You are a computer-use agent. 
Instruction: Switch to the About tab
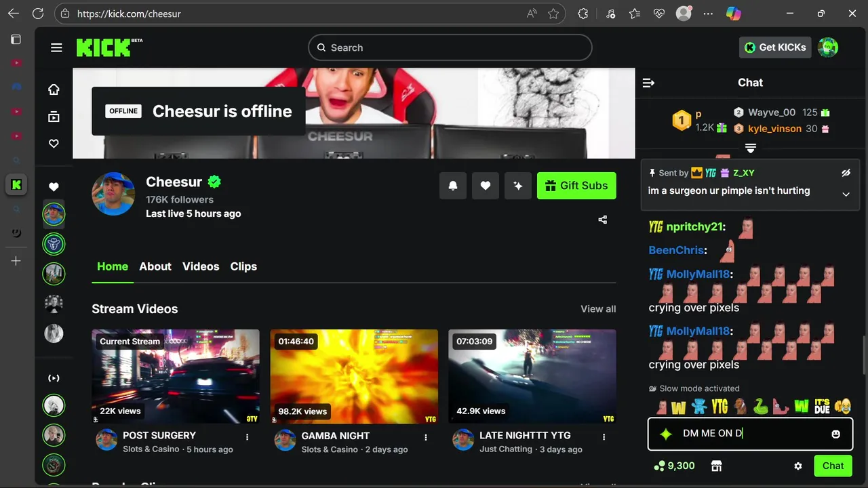(x=155, y=266)
